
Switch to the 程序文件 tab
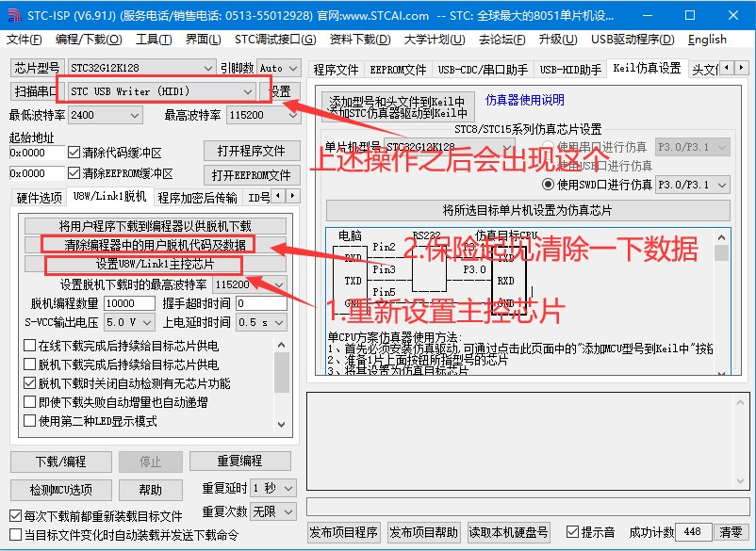[x=337, y=70]
